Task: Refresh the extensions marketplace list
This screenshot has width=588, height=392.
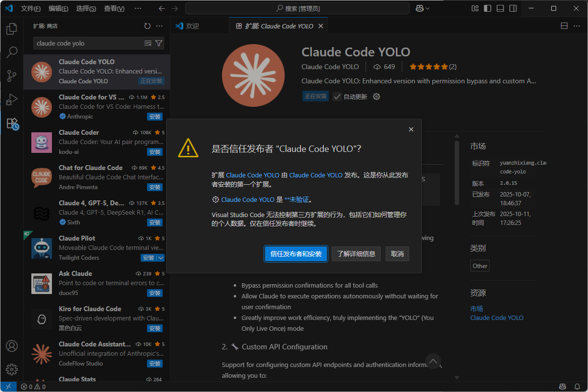Action: 147,26
